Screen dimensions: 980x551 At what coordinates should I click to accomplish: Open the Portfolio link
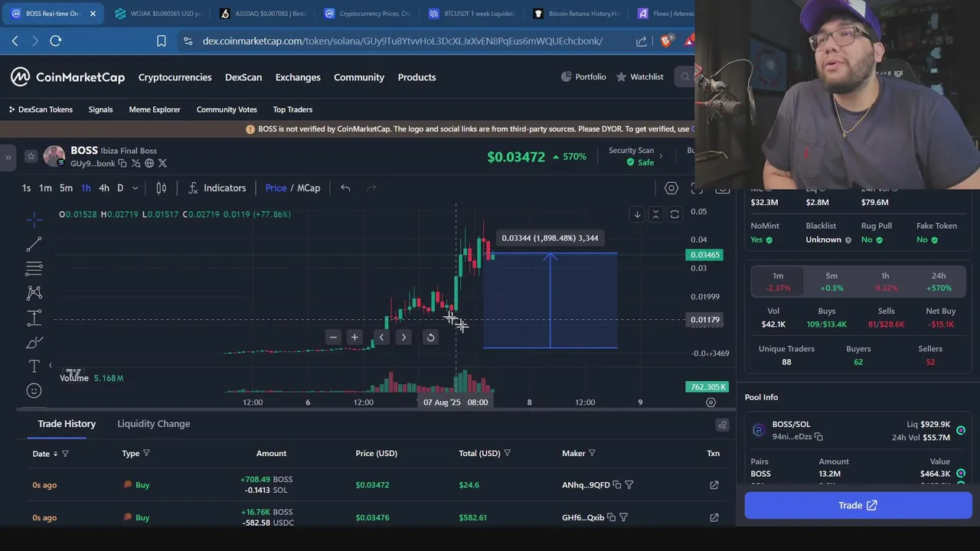pos(583,77)
